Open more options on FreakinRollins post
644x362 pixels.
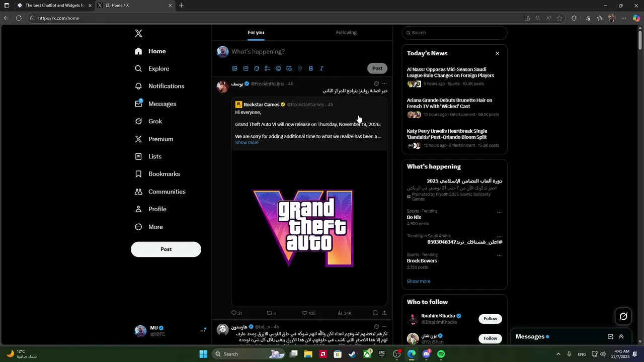384,84
